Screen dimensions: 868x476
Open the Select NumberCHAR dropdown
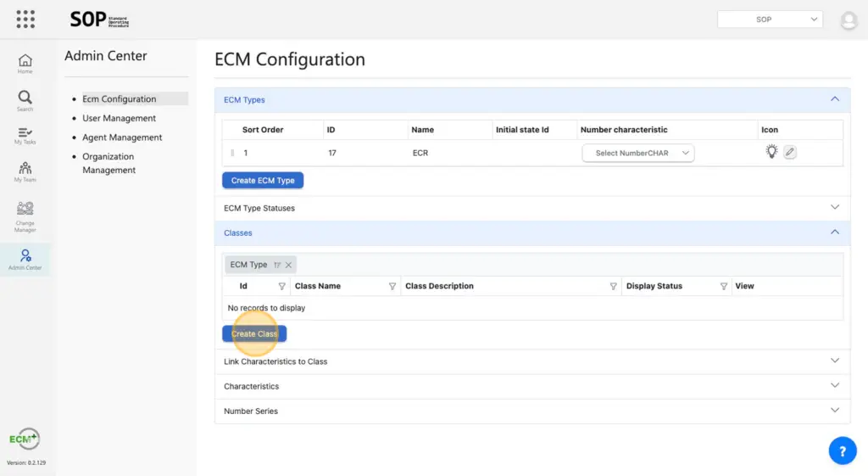click(x=637, y=154)
